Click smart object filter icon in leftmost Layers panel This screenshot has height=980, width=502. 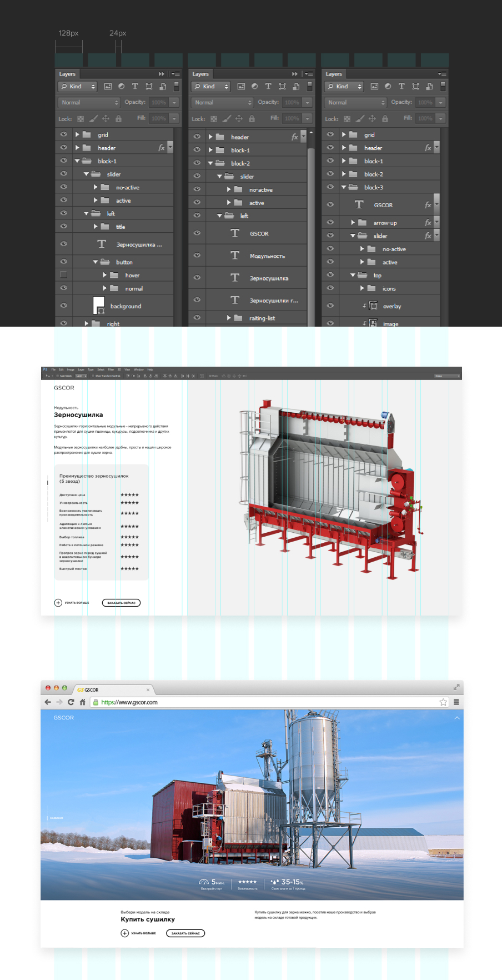(163, 87)
